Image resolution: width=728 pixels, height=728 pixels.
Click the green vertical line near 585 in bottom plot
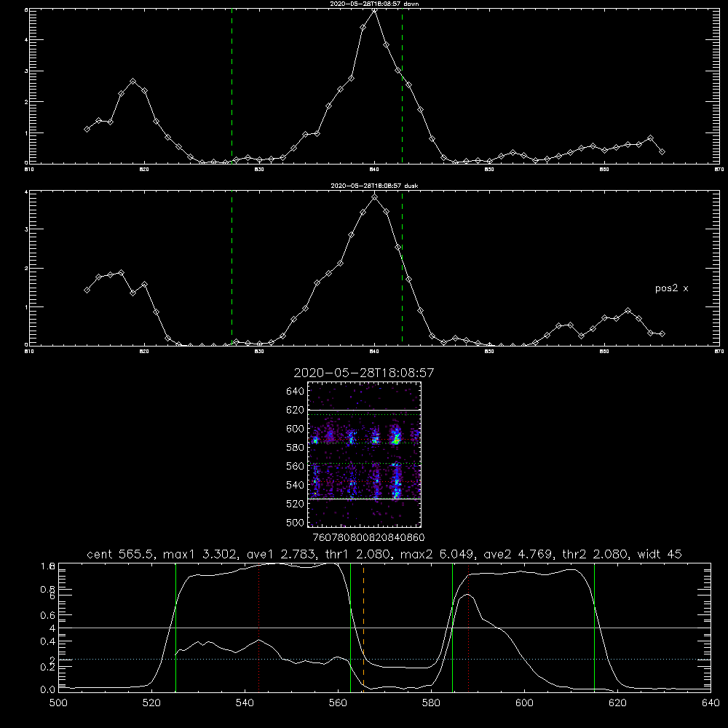[x=452, y=627]
